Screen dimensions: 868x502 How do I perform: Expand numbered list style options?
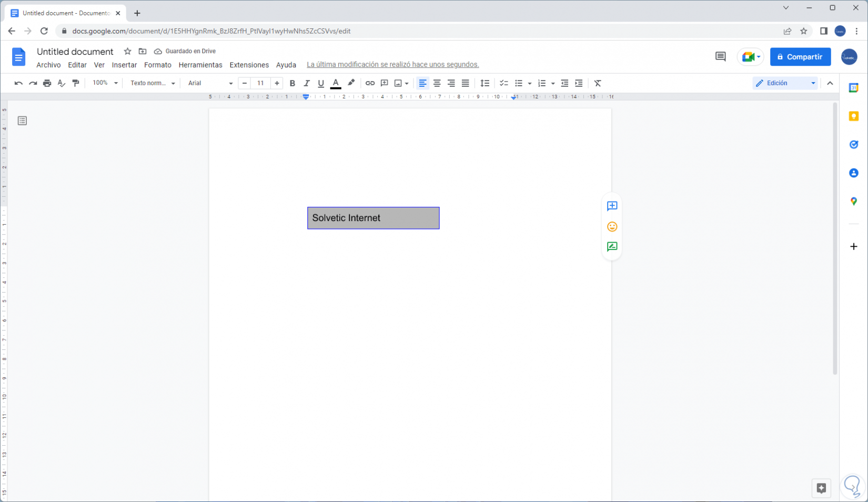pos(553,84)
